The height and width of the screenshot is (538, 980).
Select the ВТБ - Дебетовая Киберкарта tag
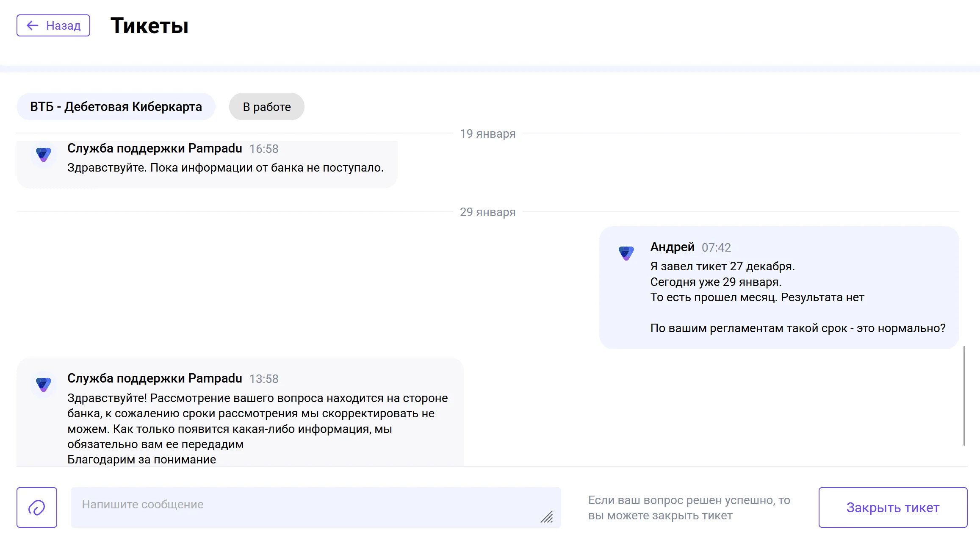(x=116, y=107)
